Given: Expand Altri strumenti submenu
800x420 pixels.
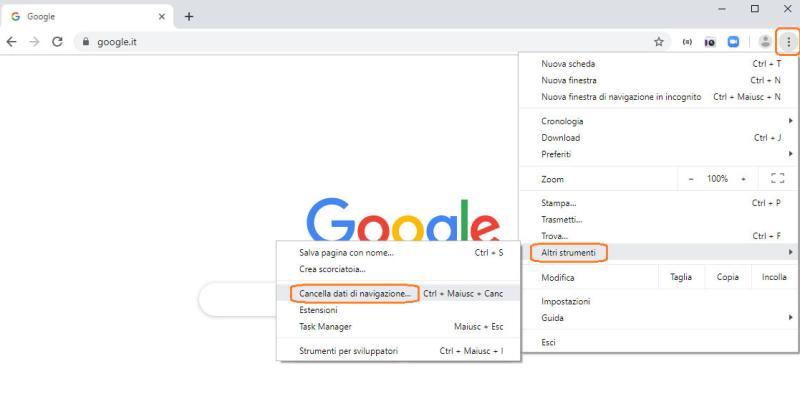Looking at the screenshot, I should pos(659,252).
